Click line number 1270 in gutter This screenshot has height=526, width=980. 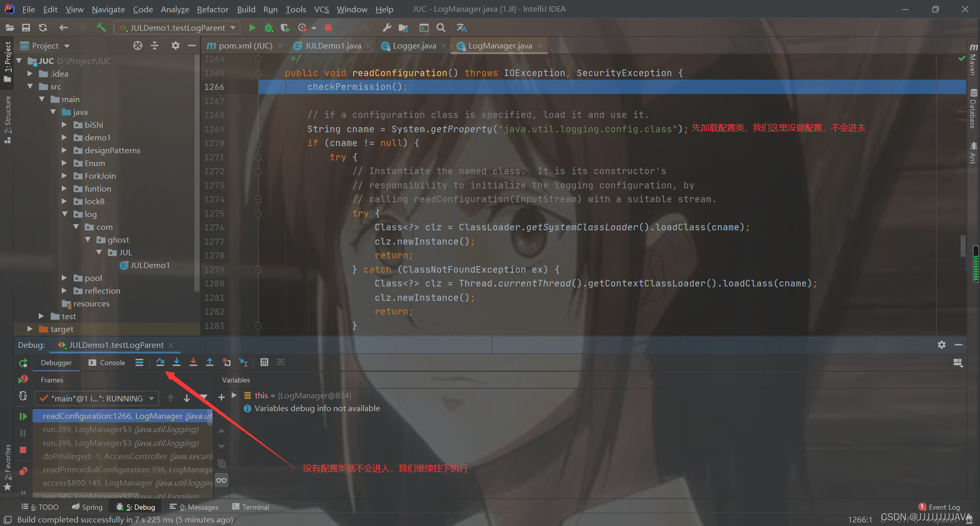click(x=214, y=143)
